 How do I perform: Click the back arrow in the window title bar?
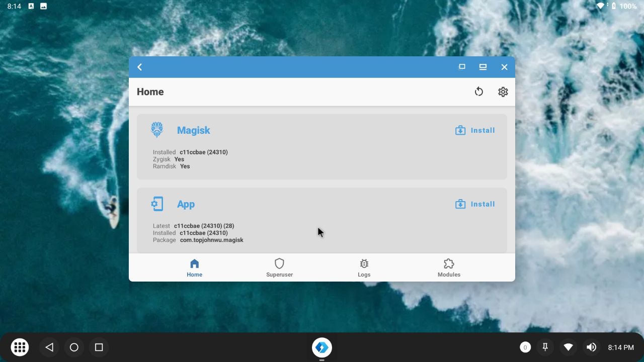[x=140, y=67]
